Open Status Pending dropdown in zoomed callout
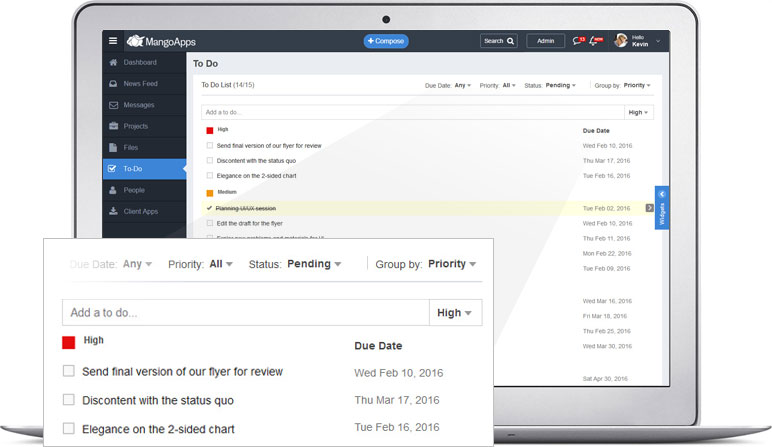 (314, 264)
